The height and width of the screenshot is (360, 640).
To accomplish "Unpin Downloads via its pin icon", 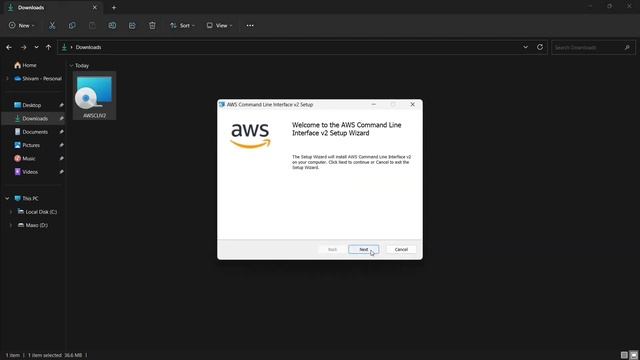I will (61, 118).
